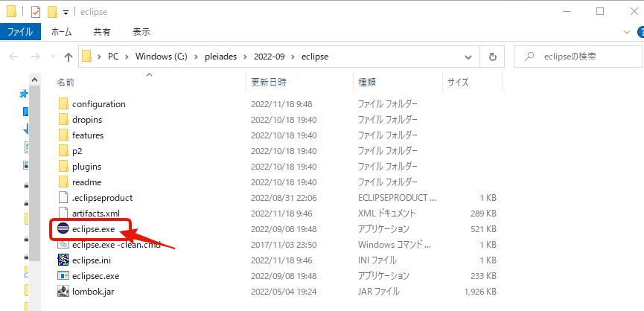Click the Quick access star icon
This screenshot has width=644, height=311.
(x=24, y=94)
